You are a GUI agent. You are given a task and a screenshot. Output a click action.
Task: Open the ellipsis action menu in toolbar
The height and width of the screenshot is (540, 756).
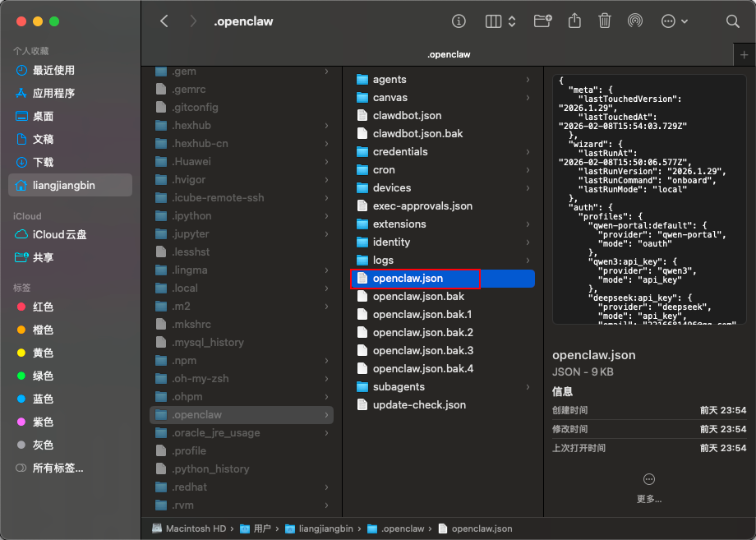[675, 21]
